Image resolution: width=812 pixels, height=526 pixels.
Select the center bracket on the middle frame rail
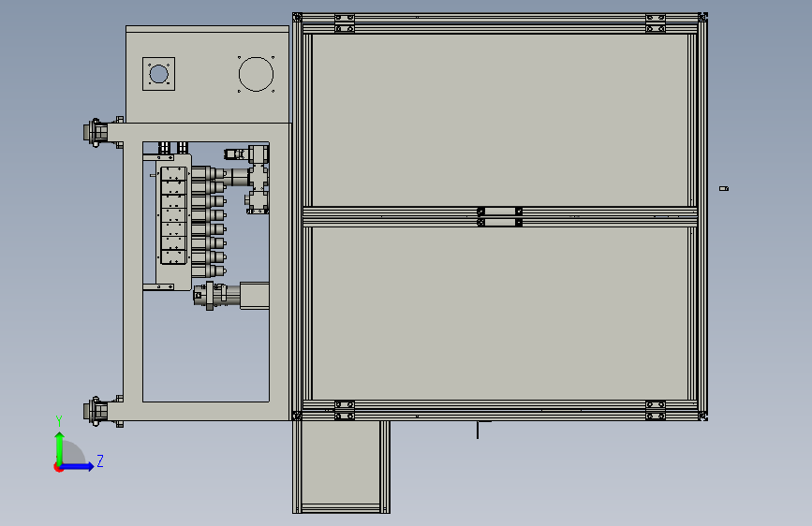pyautogui.click(x=500, y=217)
